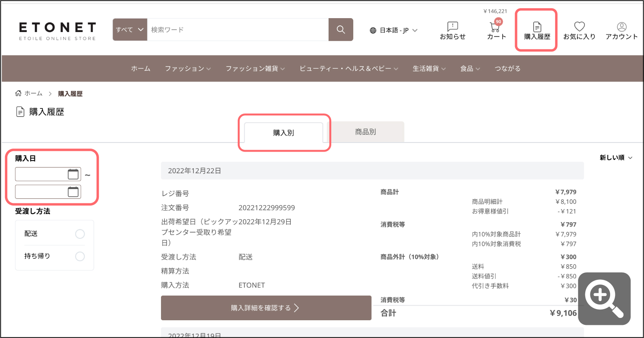This screenshot has width=644, height=338.
Task: Click the end purchase date field
Action: tap(48, 191)
